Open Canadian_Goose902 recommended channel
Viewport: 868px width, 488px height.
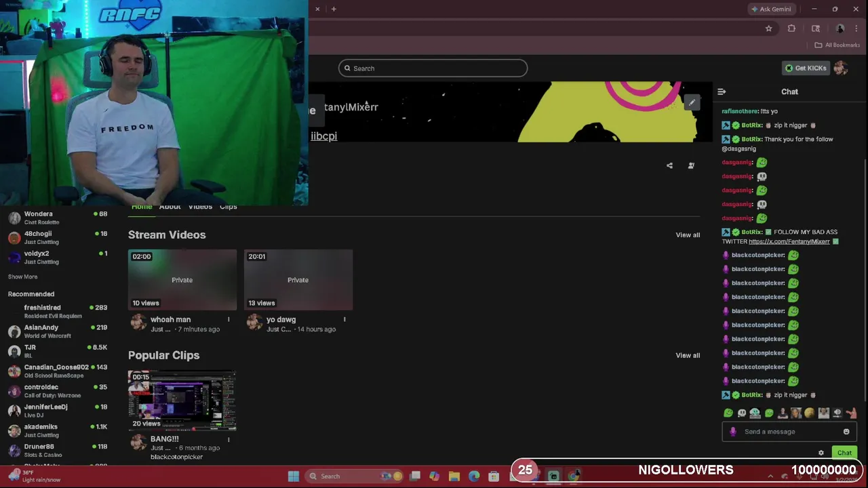(x=58, y=371)
